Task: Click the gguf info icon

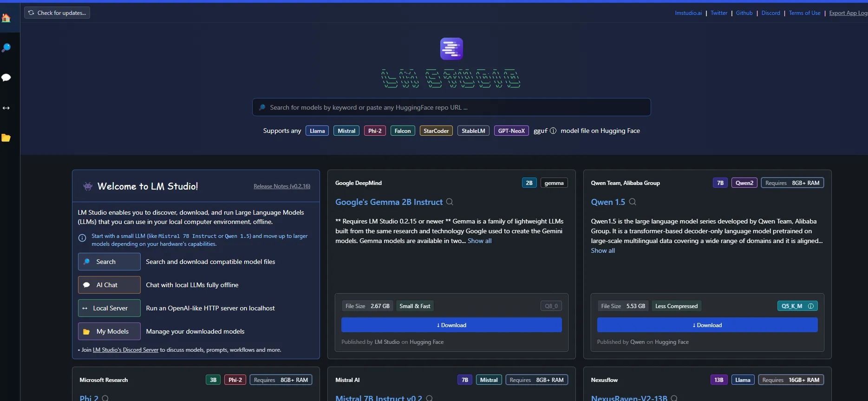Action: coord(553,131)
